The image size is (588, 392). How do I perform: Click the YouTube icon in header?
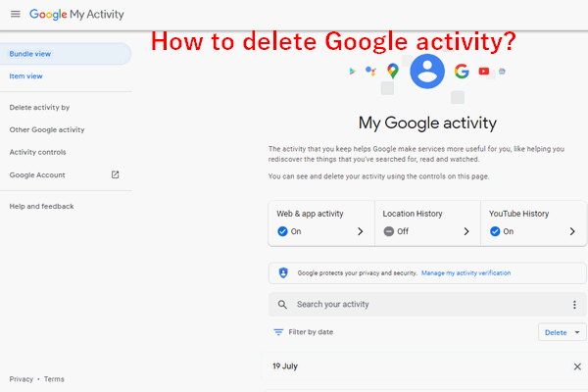click(484, 71)
